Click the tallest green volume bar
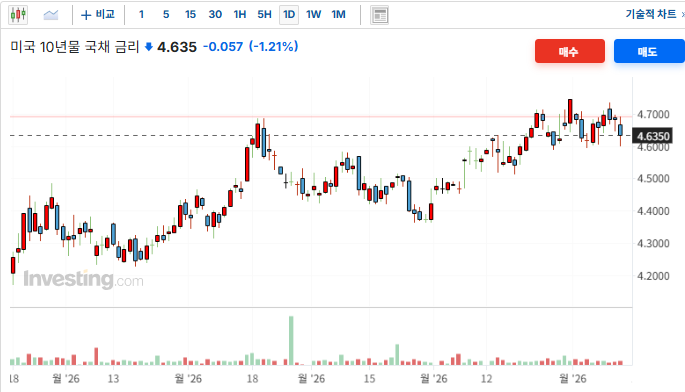The height and width of the screenshot is (392, 685). tap(291, 340)
